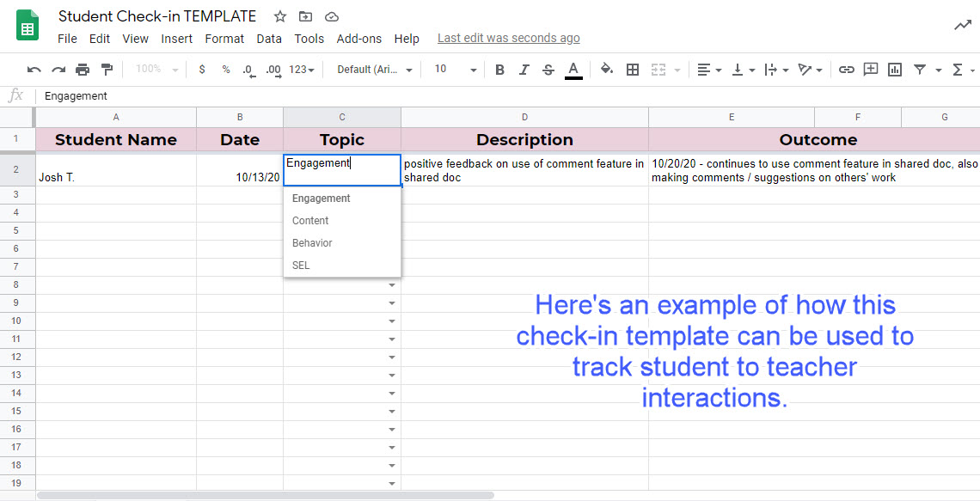Viewport: 980px width, 501px height.
Task: Open the text wrapping dropdown
Action: [x=776, y=70]
